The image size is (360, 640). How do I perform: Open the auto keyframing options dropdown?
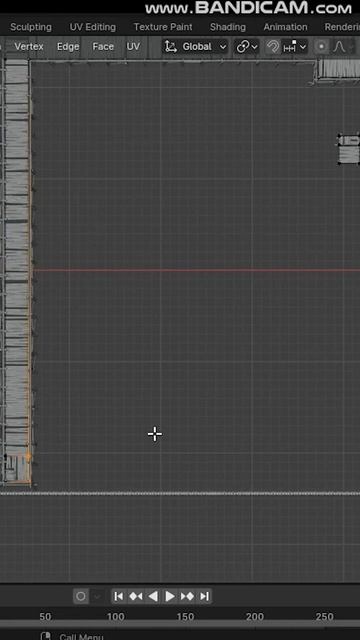tap(97, 596)
